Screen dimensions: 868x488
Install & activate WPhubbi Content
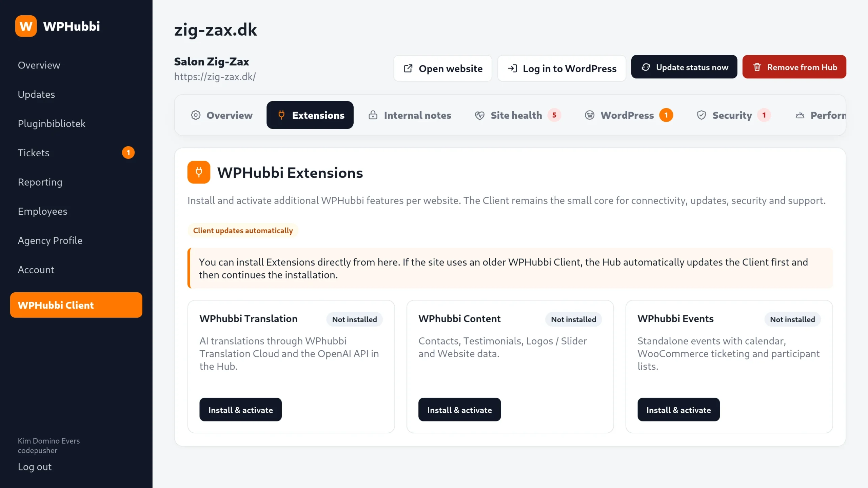click(x=459, y=410)
